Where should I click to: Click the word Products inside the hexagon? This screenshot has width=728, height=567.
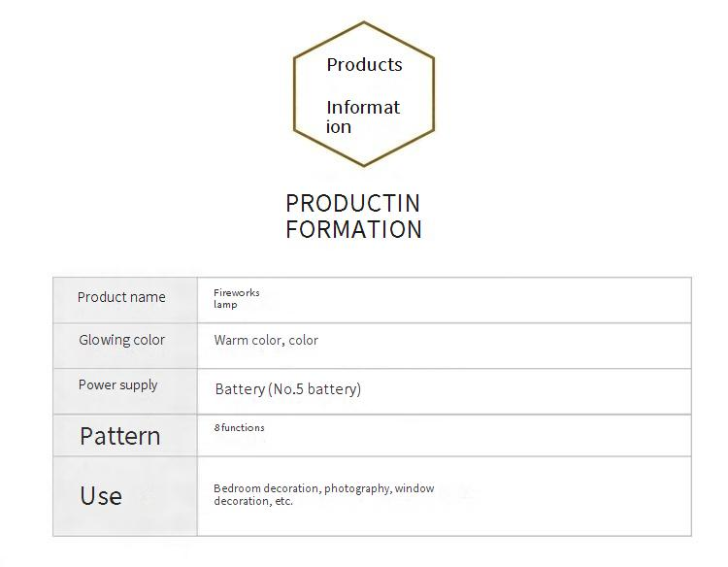coord(364,65)
